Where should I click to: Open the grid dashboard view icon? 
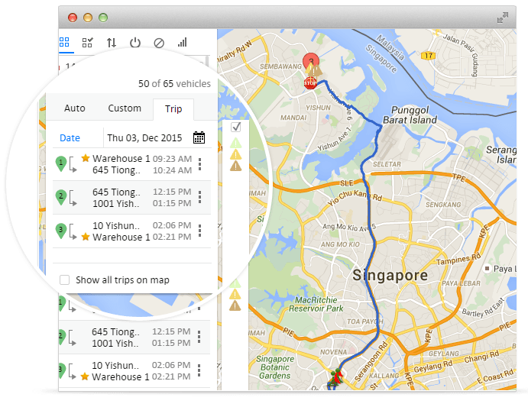tap(64, 42)
